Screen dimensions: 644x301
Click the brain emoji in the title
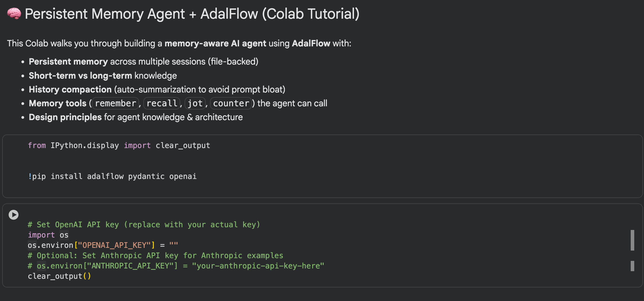click(x=14, y=14)
